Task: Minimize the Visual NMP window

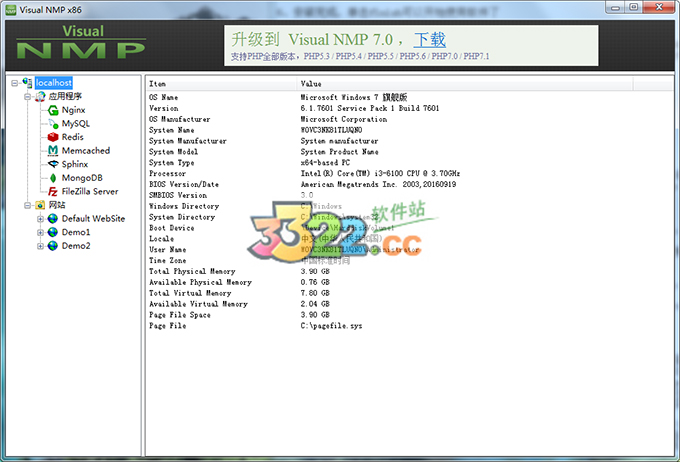Action: tap(615, 7)
